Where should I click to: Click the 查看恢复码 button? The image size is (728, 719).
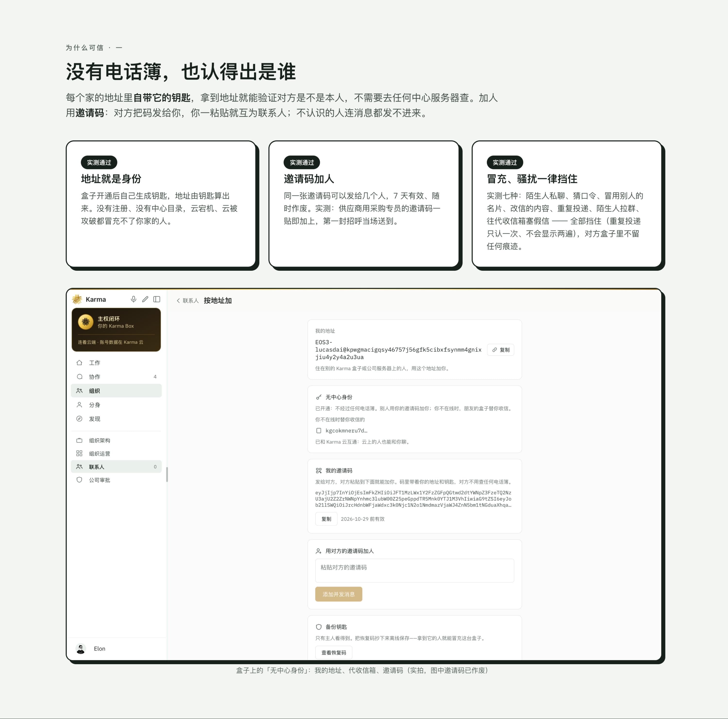[333, 652]
